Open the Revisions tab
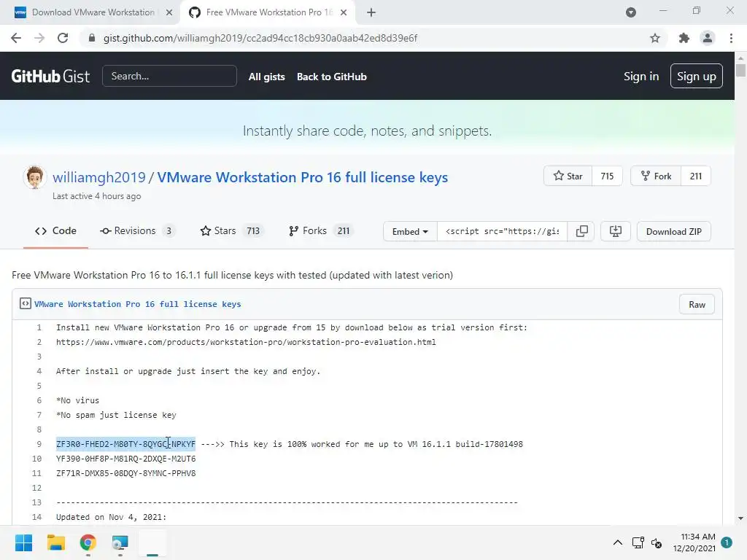The image size is (747, 560). tap(137, 231)
